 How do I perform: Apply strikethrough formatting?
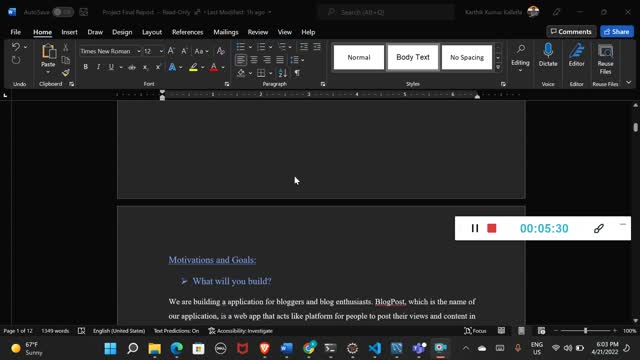point(132,67)
